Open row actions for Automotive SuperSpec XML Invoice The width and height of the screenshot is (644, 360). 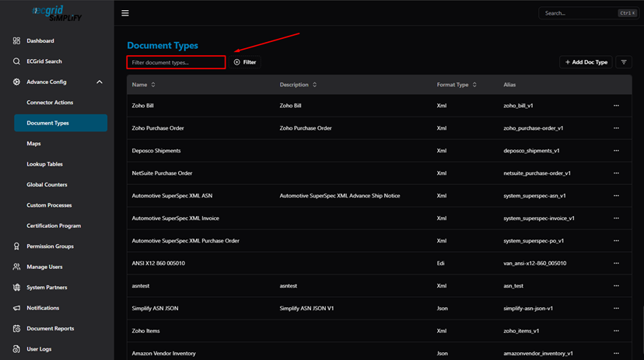pos(616,218)
